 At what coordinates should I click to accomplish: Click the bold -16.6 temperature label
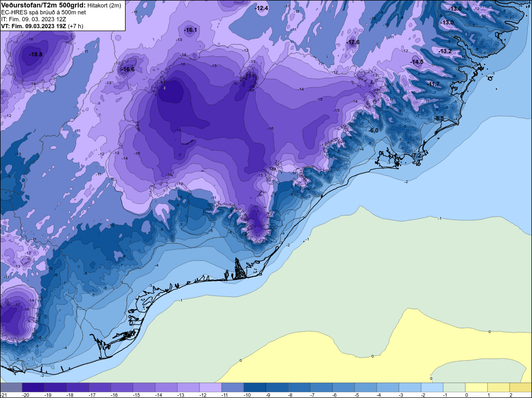[x=128, y=69]
